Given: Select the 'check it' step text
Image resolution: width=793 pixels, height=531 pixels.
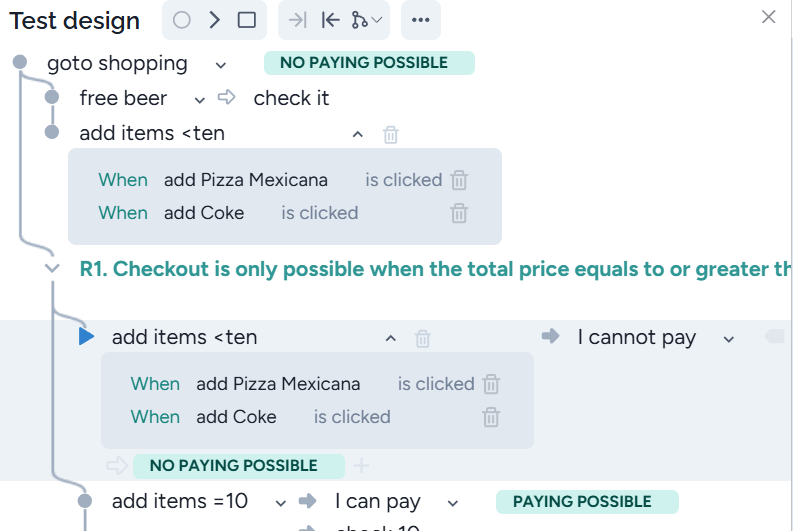Looking at the screenshot, I should (x=291, y=98).
